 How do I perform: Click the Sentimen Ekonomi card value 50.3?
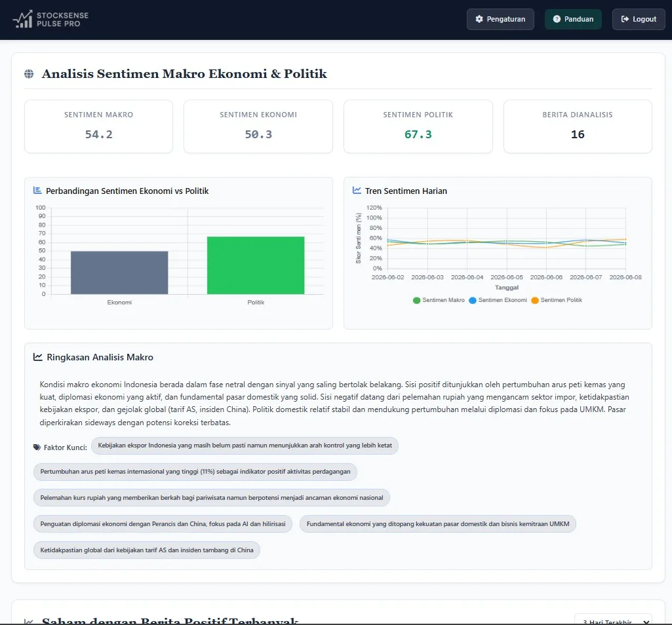258,134
